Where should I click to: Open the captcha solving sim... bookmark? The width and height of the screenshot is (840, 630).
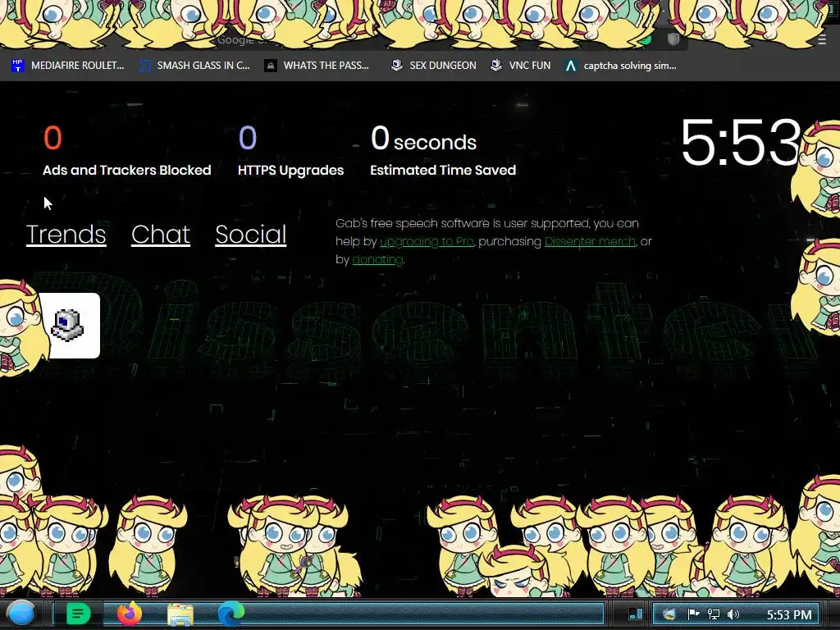coord(621,66)
